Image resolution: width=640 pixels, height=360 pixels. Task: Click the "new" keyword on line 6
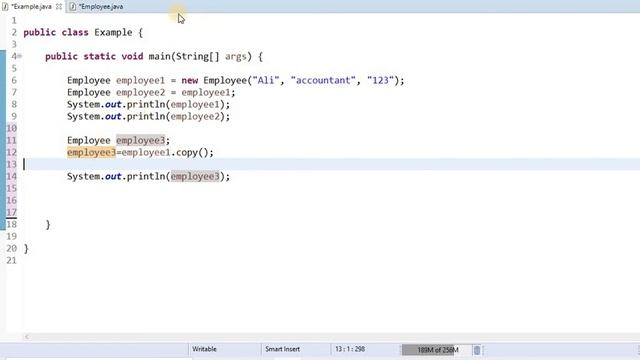tap(190, 80)
